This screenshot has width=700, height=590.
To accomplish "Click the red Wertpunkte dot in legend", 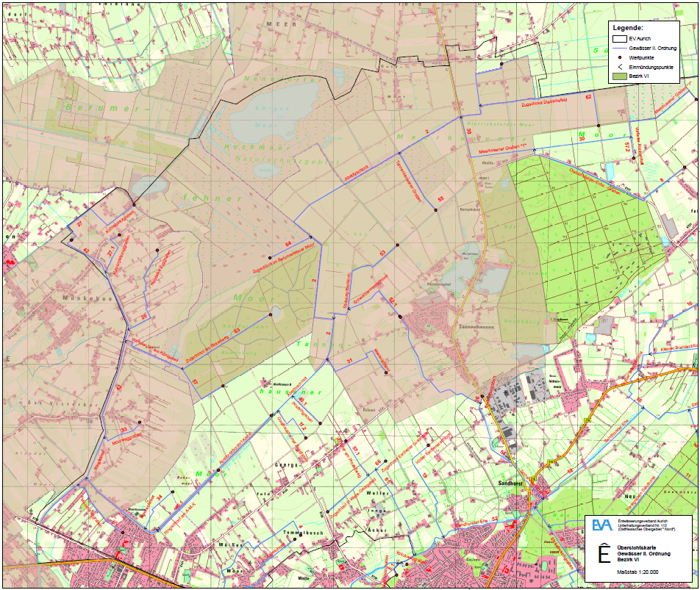I will (x=620, y=57).
